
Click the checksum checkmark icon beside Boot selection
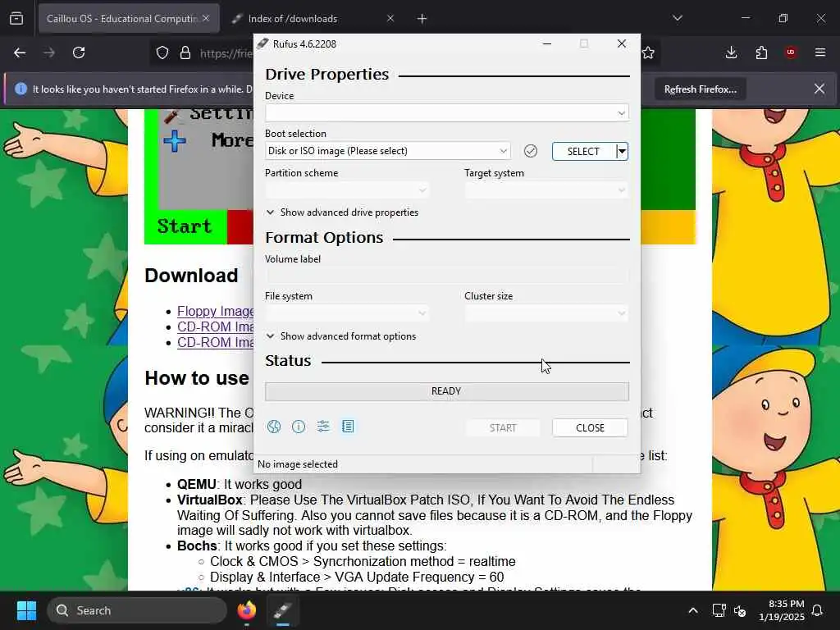click(531, 151)
